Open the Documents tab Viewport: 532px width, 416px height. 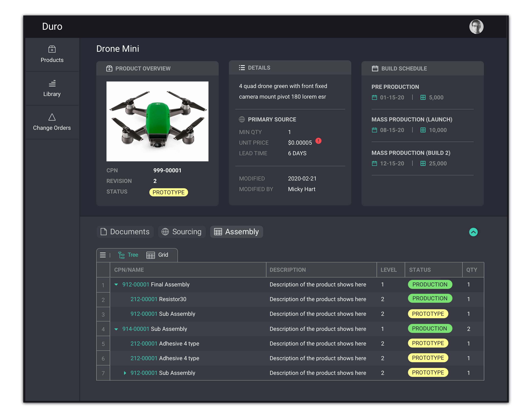pyautogui.click(x=125, y=232)
